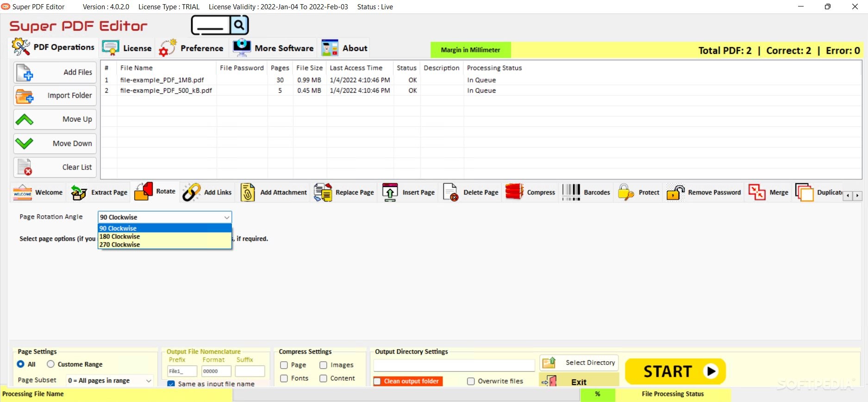Click the Suffix input field
Screen dimensions: 868x402
tap(250, 371)
